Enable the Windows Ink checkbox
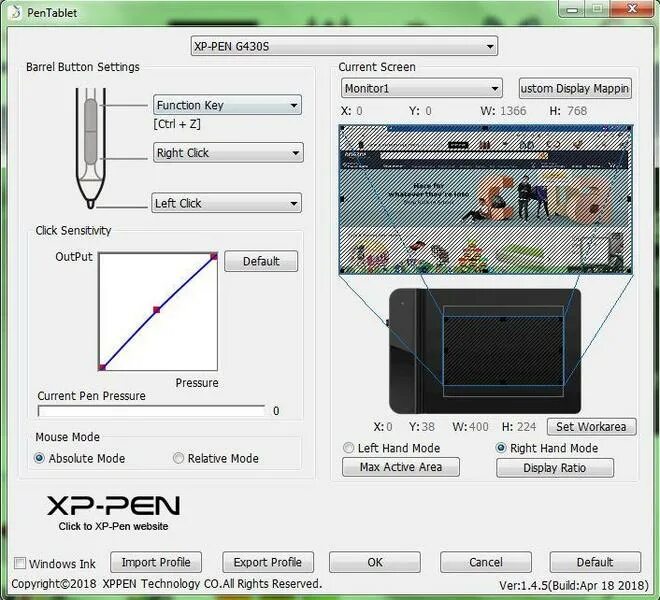 point(20,563)
